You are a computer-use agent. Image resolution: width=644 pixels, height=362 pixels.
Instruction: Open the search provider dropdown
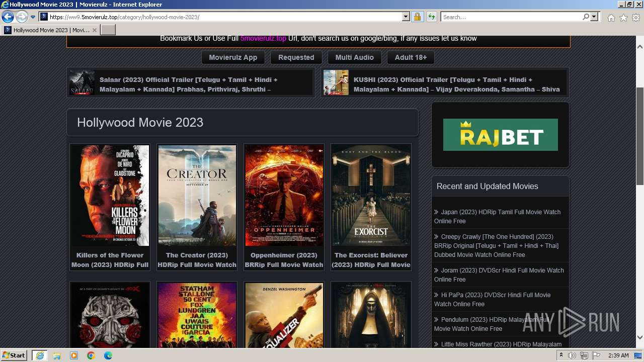pos(594,17)
